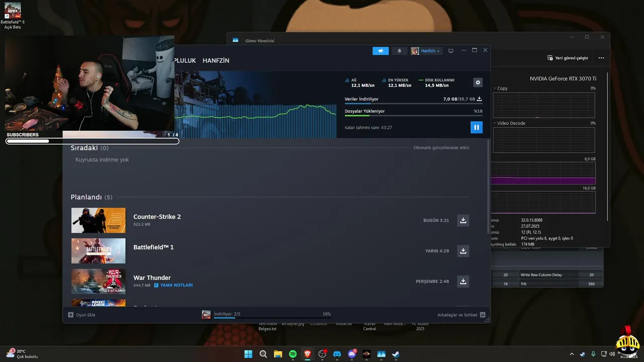The width and height of the screenshot is (644, 362).
Task: Open War Thunder thumbnail
Action: (x=98, y=281)
